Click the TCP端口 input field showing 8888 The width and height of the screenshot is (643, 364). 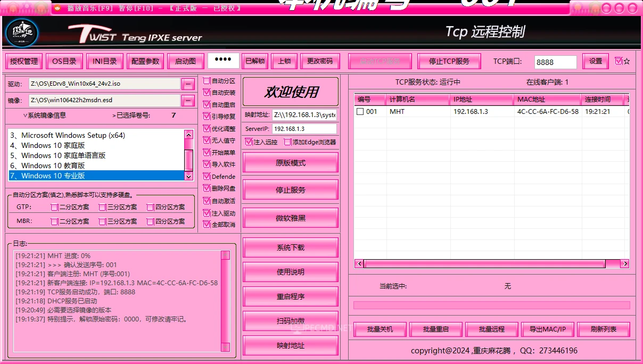(555, 61)
